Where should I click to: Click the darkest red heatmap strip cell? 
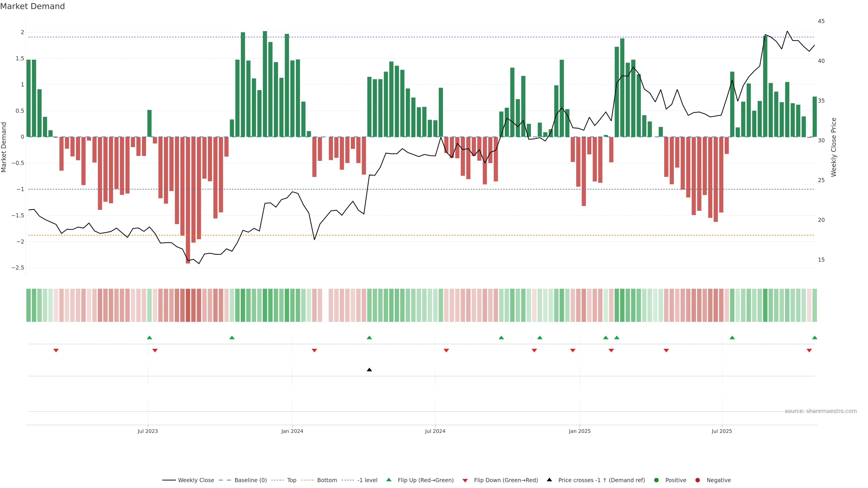click(x=188, y=305)
